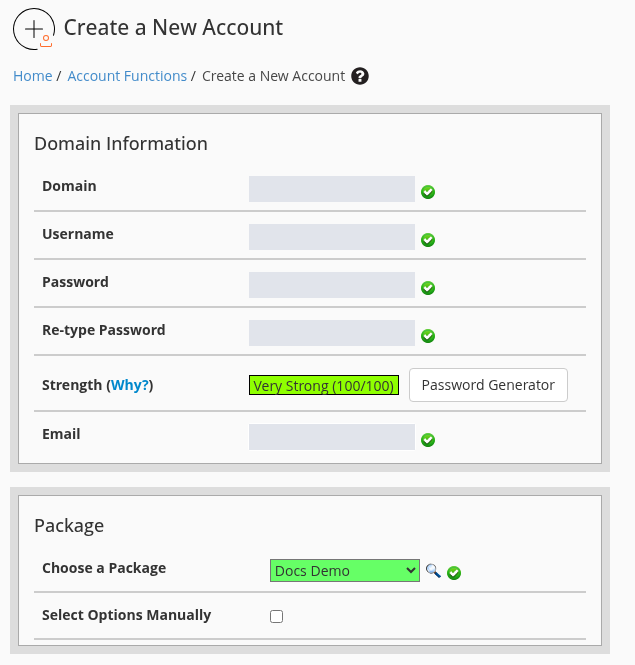The width and height of the screenshot is (635, 665).
Task: Click the green check beside Domain field
Action: click(428, 192)
